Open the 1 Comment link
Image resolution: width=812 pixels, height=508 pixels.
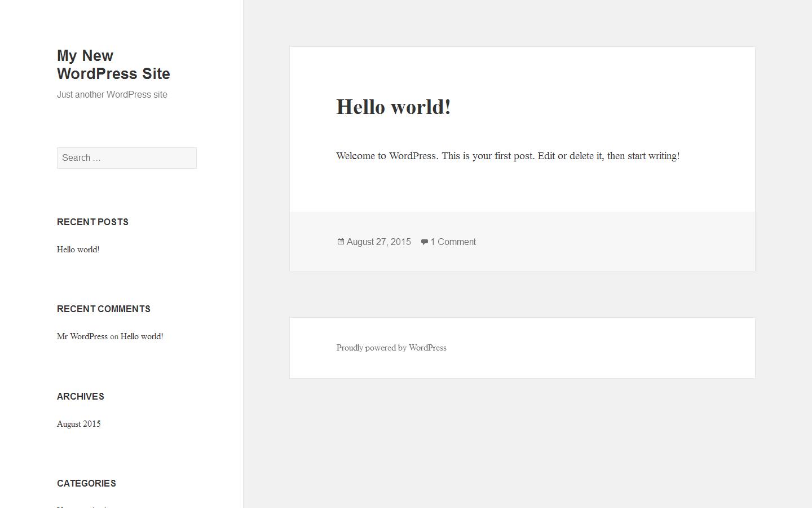point(453,242)
